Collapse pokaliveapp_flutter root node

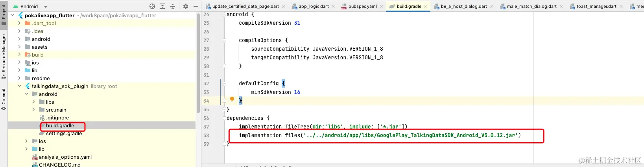[x=12, y=15]
